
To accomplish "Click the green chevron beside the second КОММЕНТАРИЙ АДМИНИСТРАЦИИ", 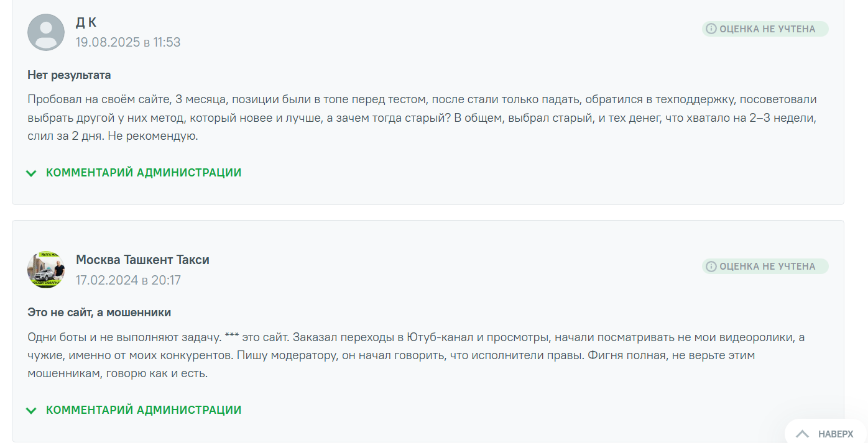I will (31, 410).
